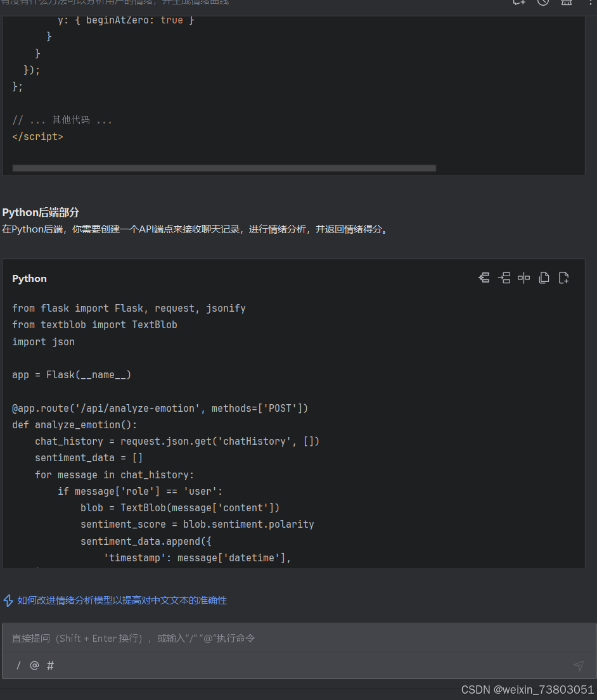The height and width of the screenshot is (700, 597).
Task: Click the line "from textblob import TextBlob"
Action: coord(94,325)
